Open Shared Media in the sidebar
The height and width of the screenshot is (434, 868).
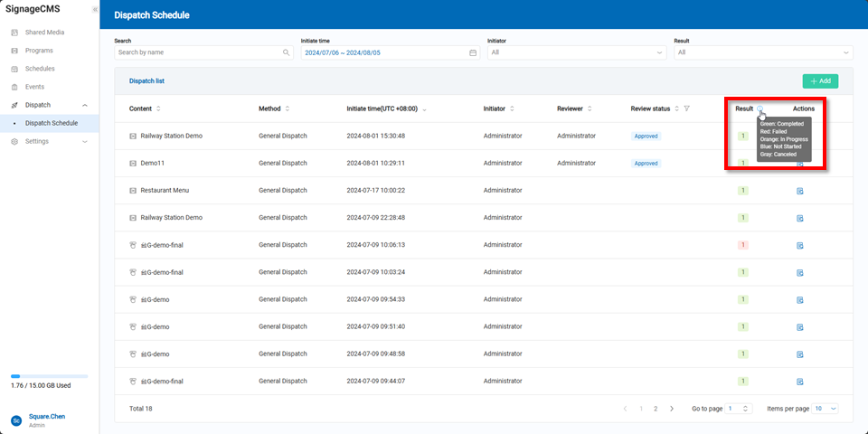tap(44, 33)
